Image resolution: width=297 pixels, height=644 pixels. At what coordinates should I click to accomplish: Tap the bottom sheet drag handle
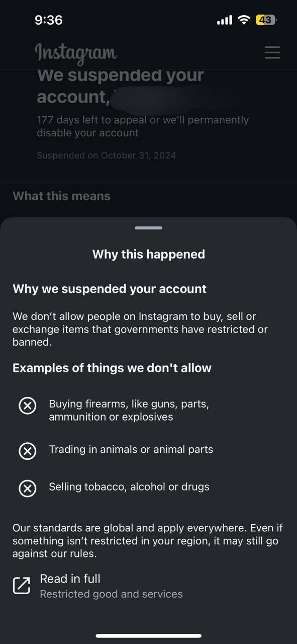coord(148,228)
